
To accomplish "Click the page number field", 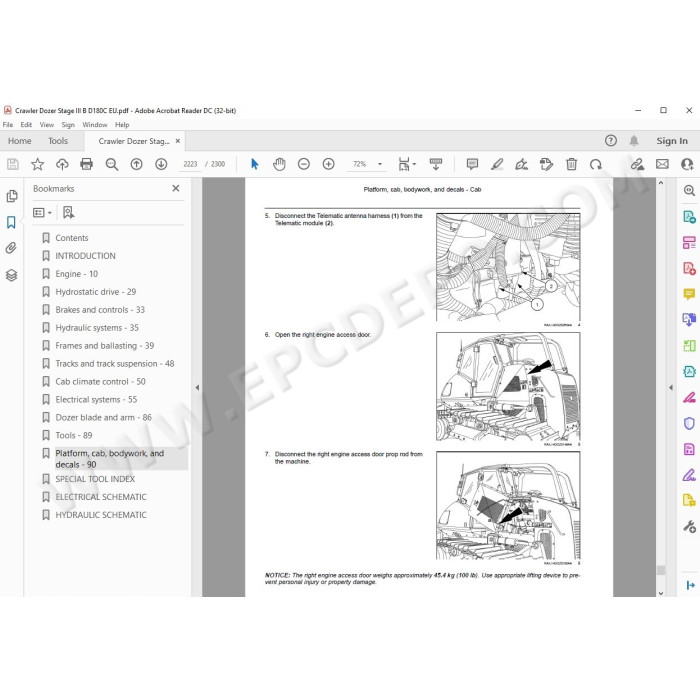I will [190, 164].
